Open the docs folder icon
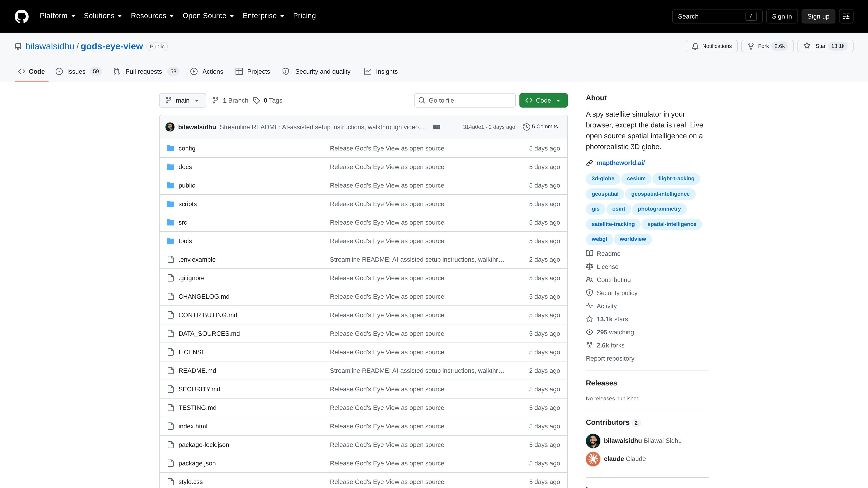The width and height of the screenshot is (868, 488). (170, 167)
